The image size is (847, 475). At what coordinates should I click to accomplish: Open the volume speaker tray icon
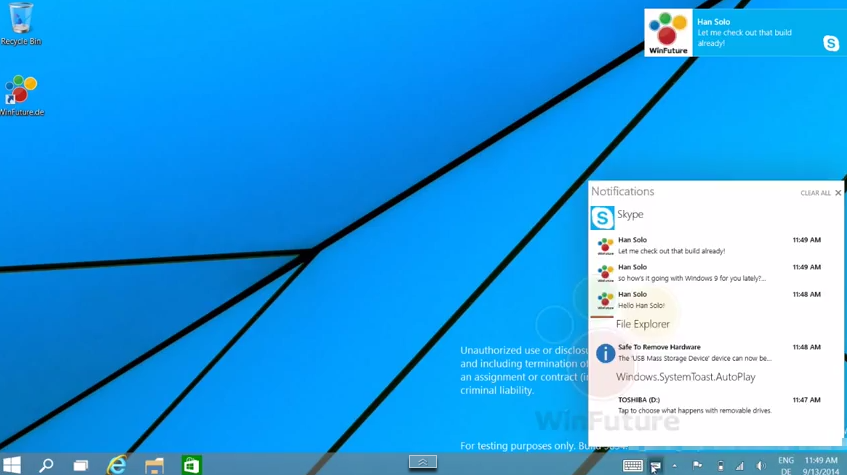760,466
